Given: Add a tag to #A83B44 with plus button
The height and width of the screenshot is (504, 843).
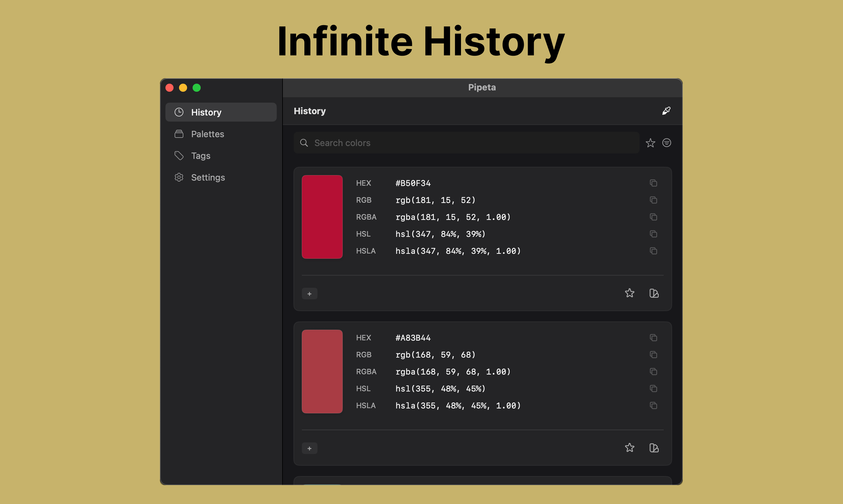Looking at the screenshot, I should 309,448.
